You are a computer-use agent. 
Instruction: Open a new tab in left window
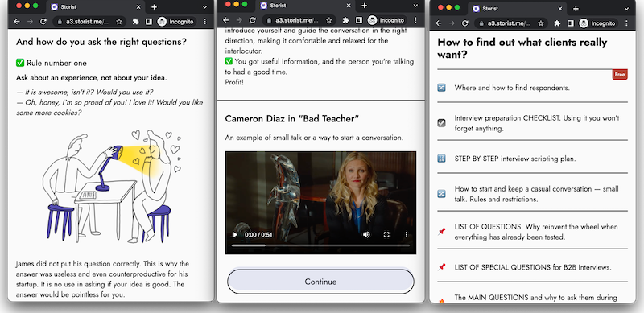pyautogui.click(x=154, y=7)
